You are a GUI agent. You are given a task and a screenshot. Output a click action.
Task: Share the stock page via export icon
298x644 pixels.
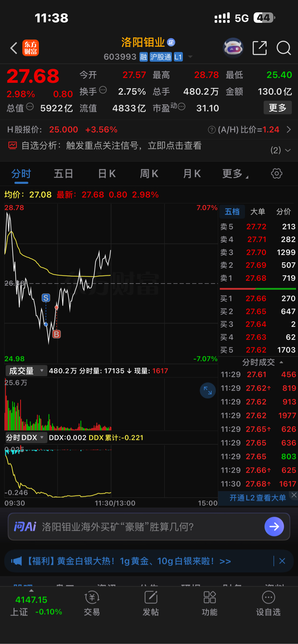[x=260, y=48]
